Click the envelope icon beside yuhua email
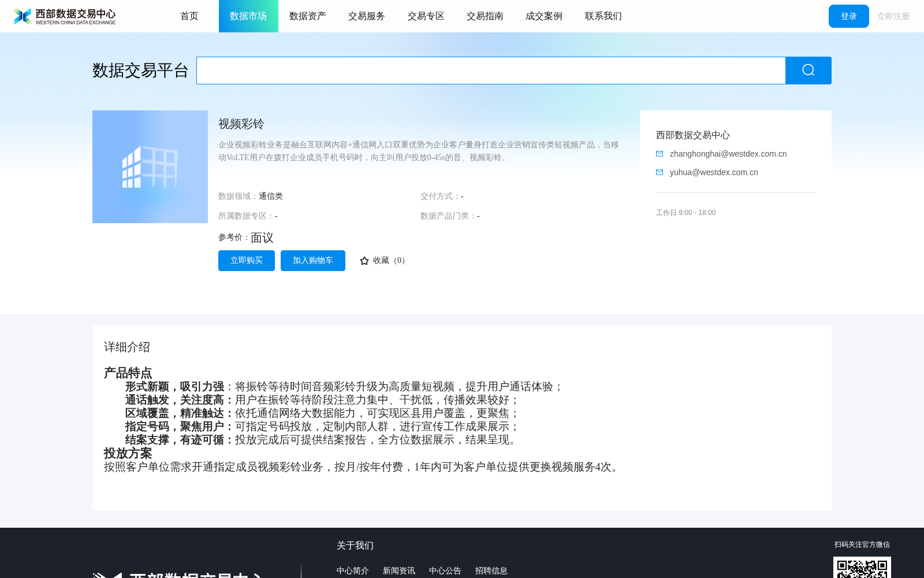Image resolution: width=924 pixels, height=578 pixels. tap(660, 172)
